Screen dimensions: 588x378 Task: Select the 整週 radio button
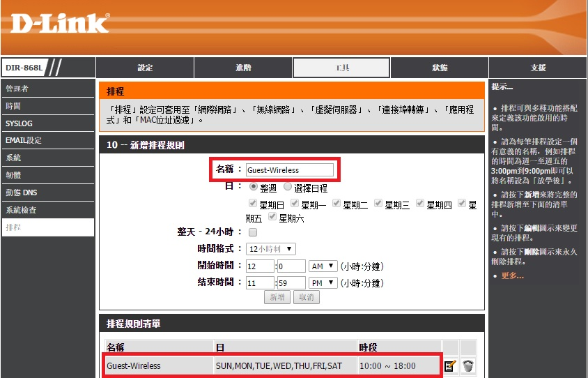point(254,187)
